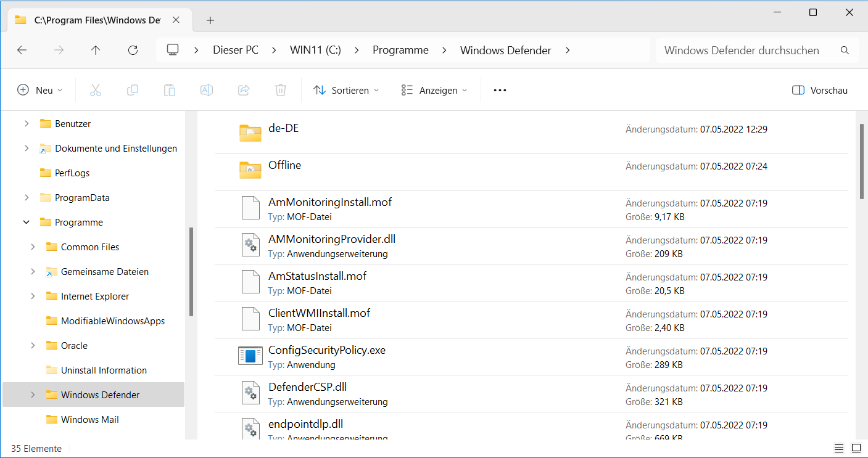Click the Paste clipboard icon

point(169,90)
